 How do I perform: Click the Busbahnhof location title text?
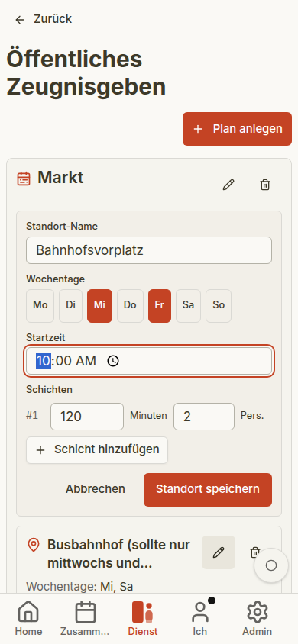(x=118, y=554)
